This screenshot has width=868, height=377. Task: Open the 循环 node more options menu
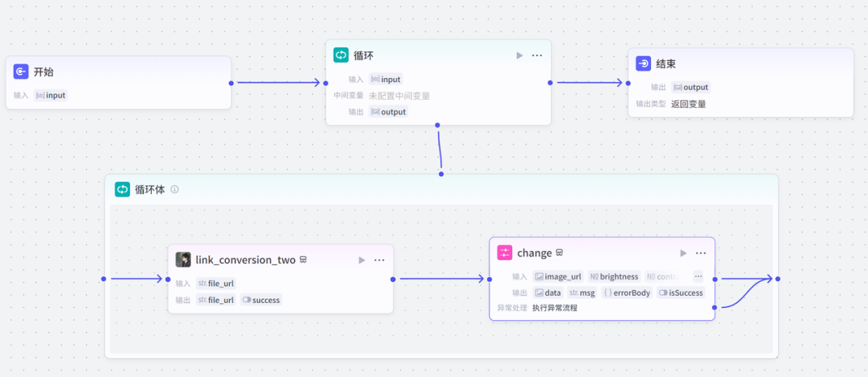click(537, 55)
